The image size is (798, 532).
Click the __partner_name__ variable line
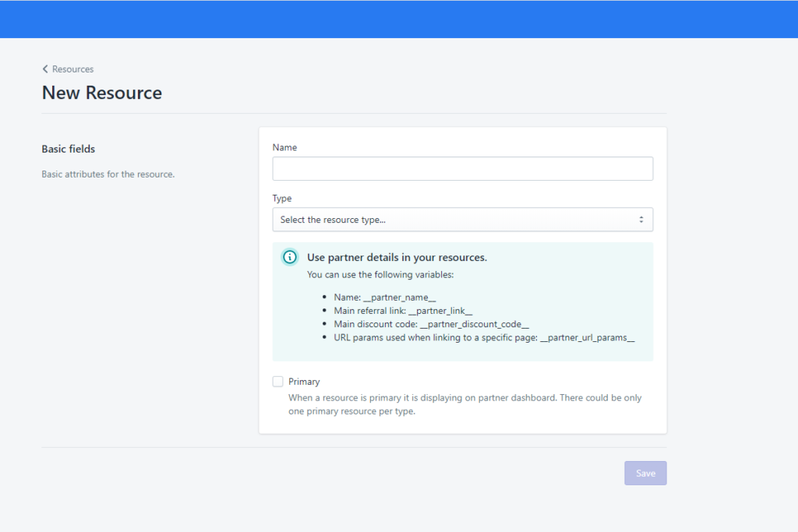(x=385, y=298)
